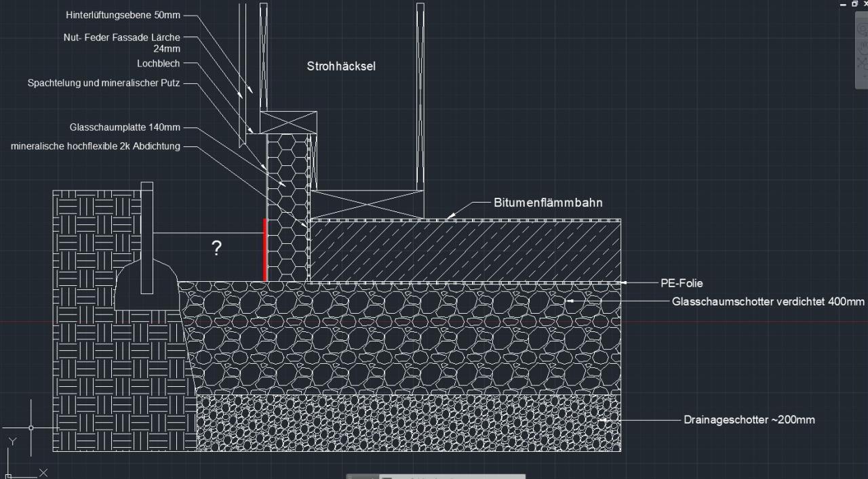Click the UCS origin icon
This screenshot has height=479, width=868.
click(8, 476)
